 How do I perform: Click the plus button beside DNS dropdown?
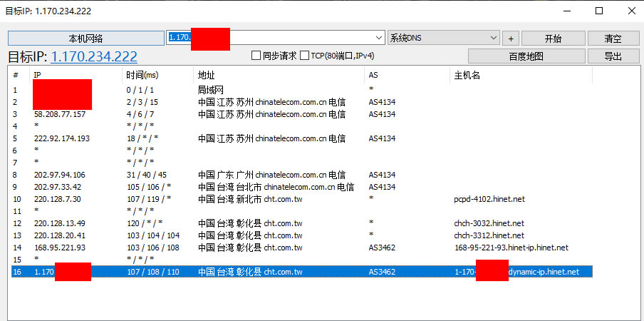(511, 39)
